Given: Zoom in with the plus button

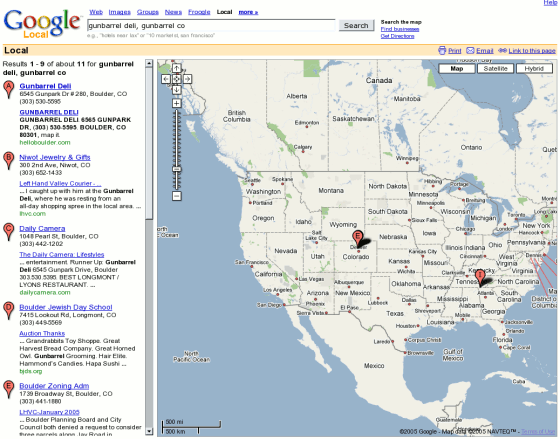Looking at the screenshot, I should pos(176,104).
